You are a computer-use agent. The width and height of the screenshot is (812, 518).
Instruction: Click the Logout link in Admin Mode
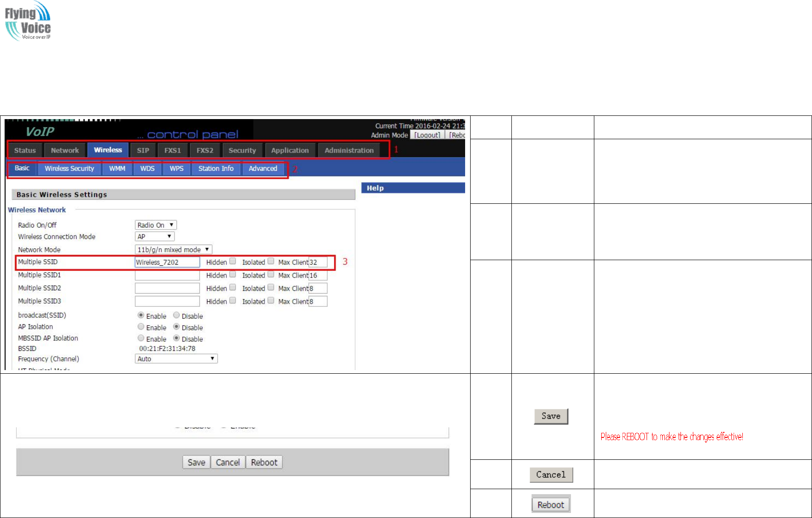click(428, 135)
